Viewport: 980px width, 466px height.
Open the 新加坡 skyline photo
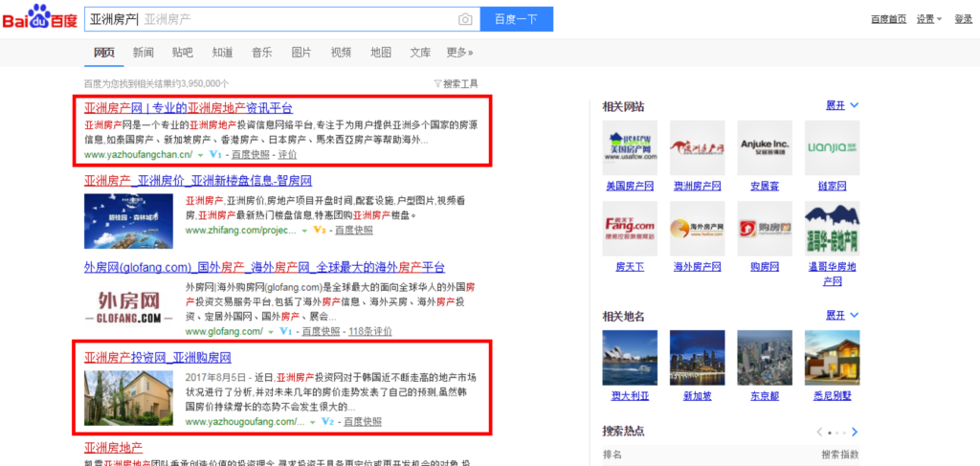(698, 357)
